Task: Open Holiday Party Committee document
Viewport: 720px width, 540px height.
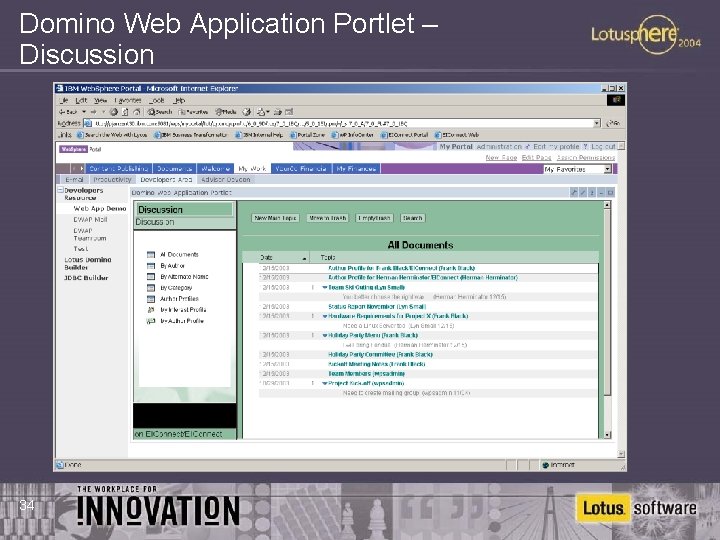Action: click(381, 354)
